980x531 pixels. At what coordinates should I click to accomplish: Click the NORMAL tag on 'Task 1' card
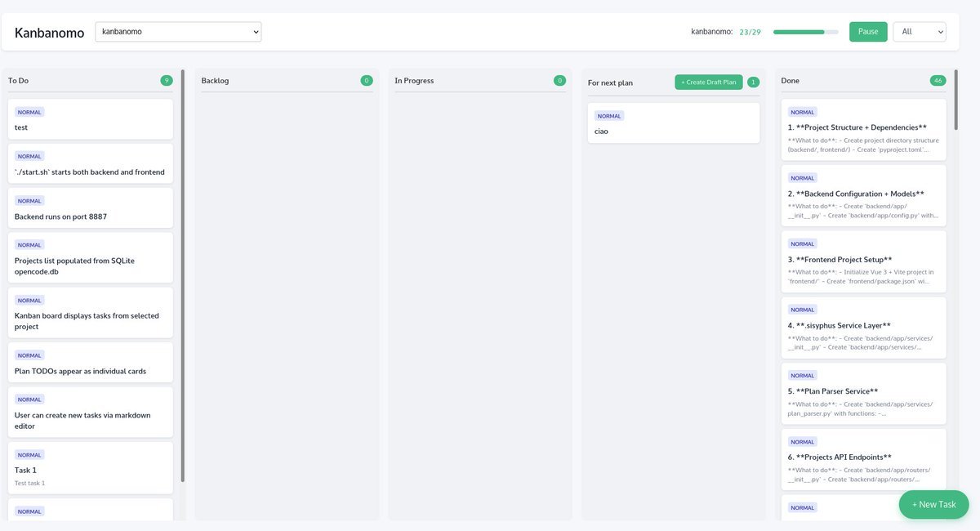tap(29, 455)
